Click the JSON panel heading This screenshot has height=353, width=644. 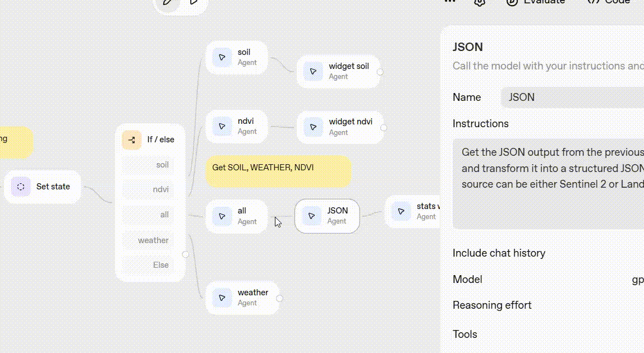coord(468,47)
